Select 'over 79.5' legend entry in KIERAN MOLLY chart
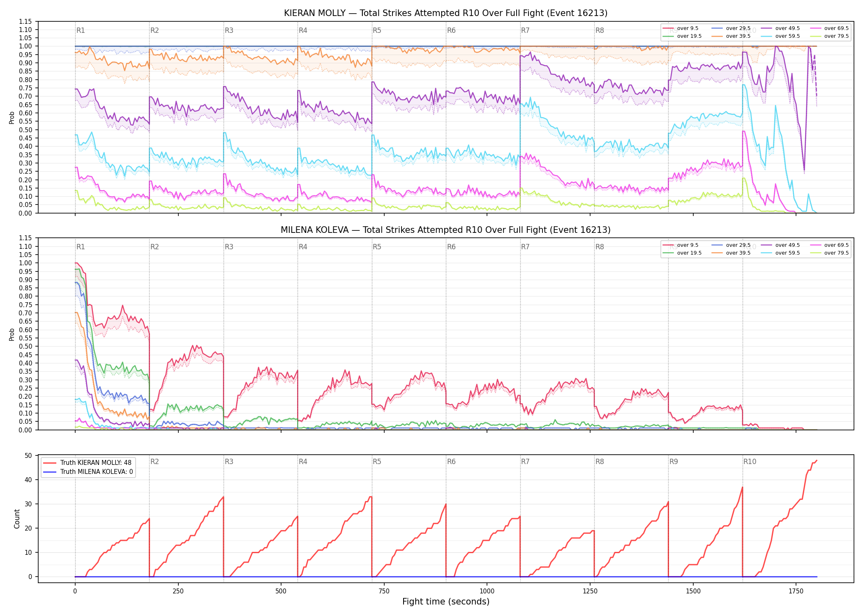Viewport: 863px width, 616px height. click(x=829, y=36)
